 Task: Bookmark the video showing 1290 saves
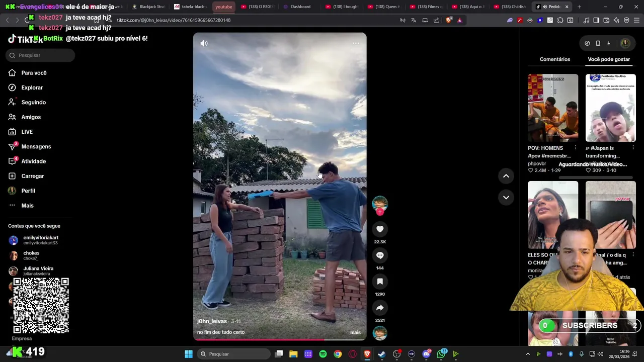tap(380, 282)
